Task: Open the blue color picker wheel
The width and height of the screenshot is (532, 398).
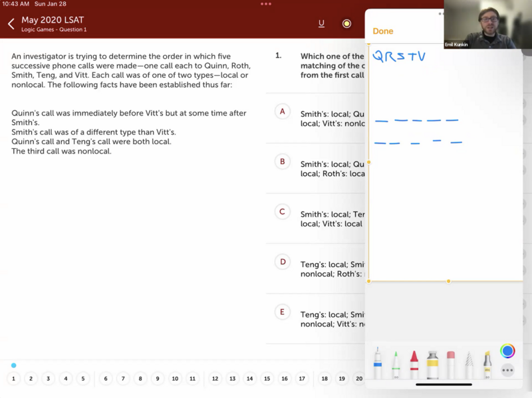Action: pos(507,351)
